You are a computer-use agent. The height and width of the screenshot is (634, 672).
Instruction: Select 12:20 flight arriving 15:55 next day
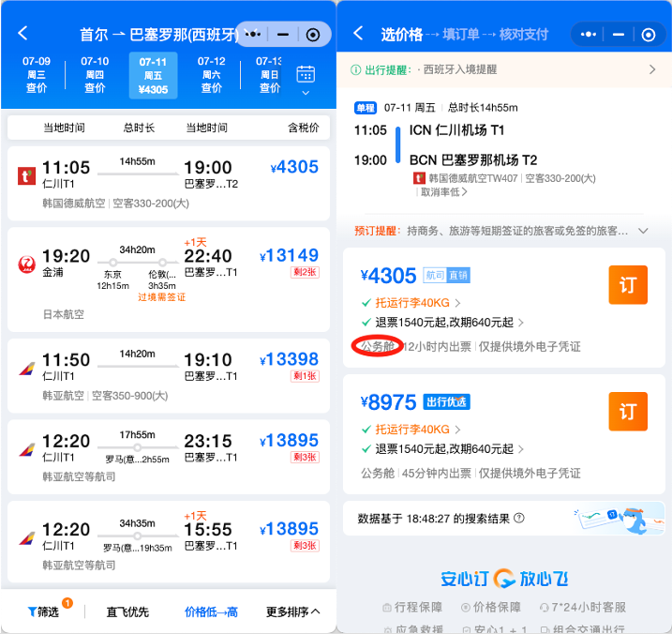(x=169, y=542)
